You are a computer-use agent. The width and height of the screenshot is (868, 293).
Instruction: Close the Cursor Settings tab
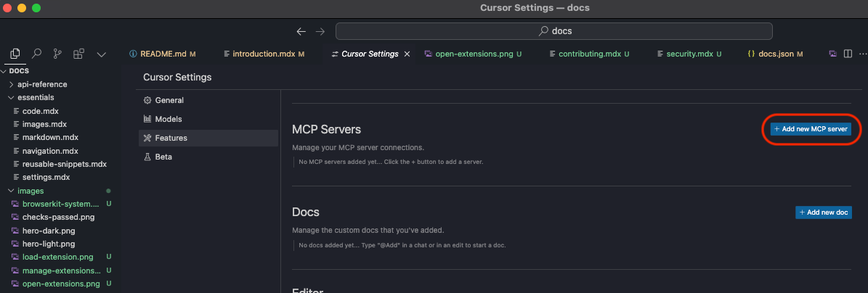pos(407,54)
